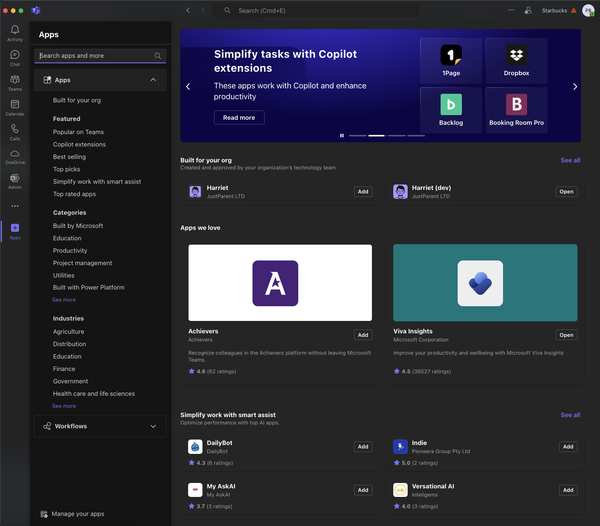Open OneDrive from the sidebar
The width and height of the screenshot is (600, 526).
[14, 155]
